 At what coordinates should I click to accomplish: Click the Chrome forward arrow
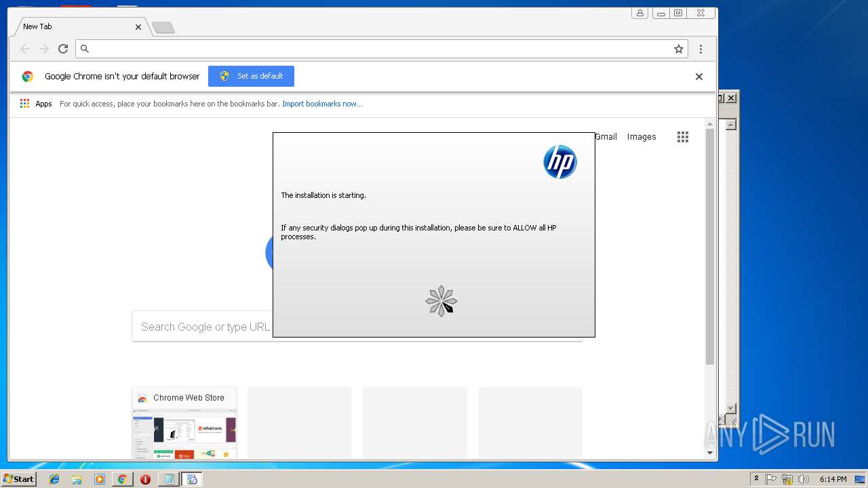(44, 49)
